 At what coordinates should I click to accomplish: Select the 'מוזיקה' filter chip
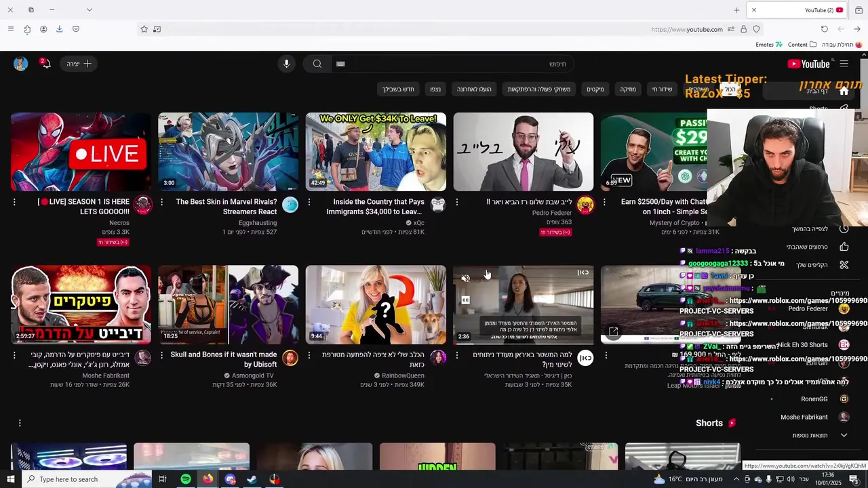click(629, 89)
